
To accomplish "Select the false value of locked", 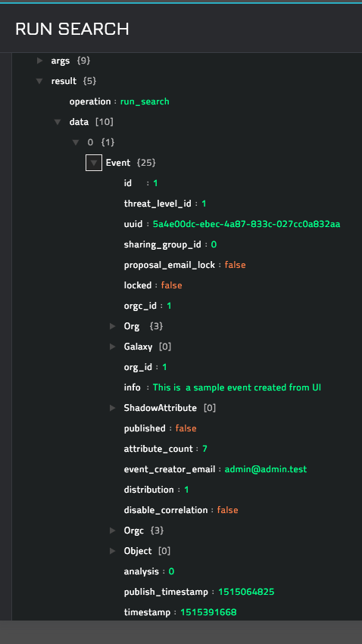I will point(171,285).
